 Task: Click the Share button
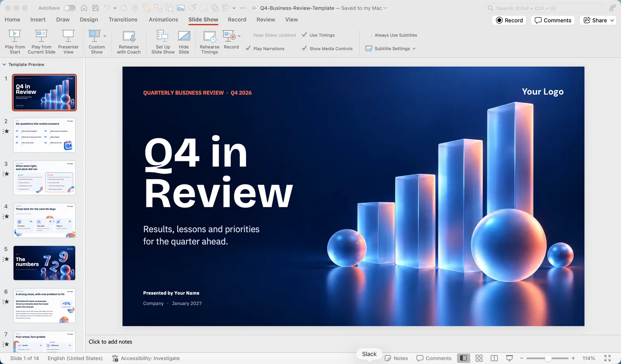598,20
